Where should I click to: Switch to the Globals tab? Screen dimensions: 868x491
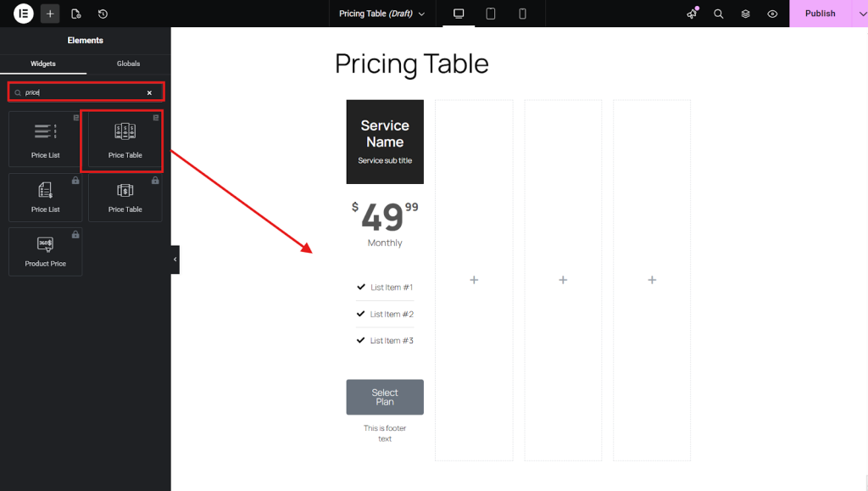(128, 64)
